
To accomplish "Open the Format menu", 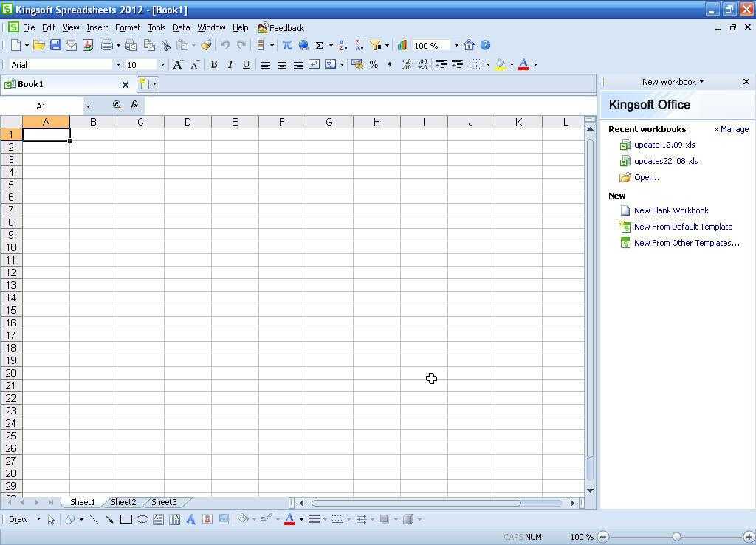I will pyautogui.click(x=127, y=27).
